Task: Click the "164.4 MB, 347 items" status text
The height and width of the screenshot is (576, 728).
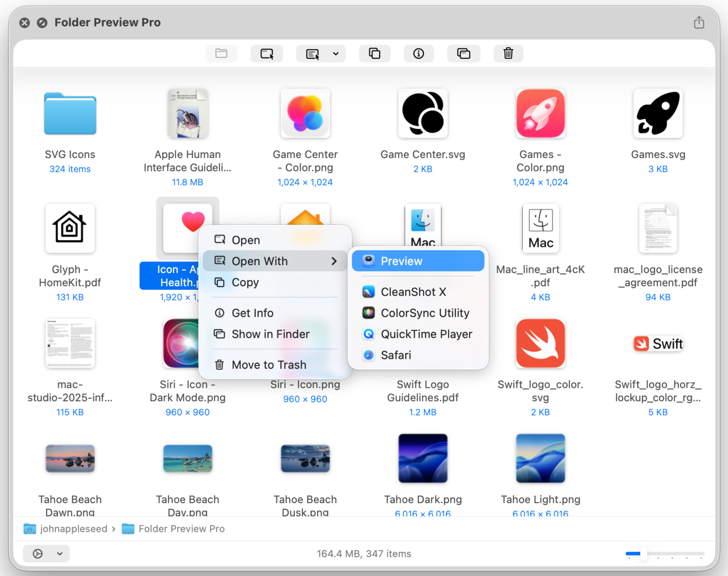Action: (x=364, y=554)
